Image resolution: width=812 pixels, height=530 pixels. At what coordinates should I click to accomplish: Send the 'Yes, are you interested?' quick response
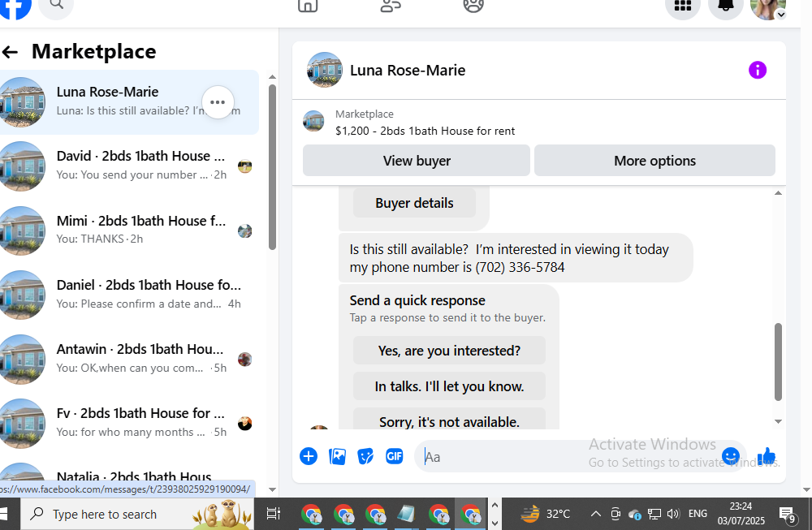tap(449, 351)
